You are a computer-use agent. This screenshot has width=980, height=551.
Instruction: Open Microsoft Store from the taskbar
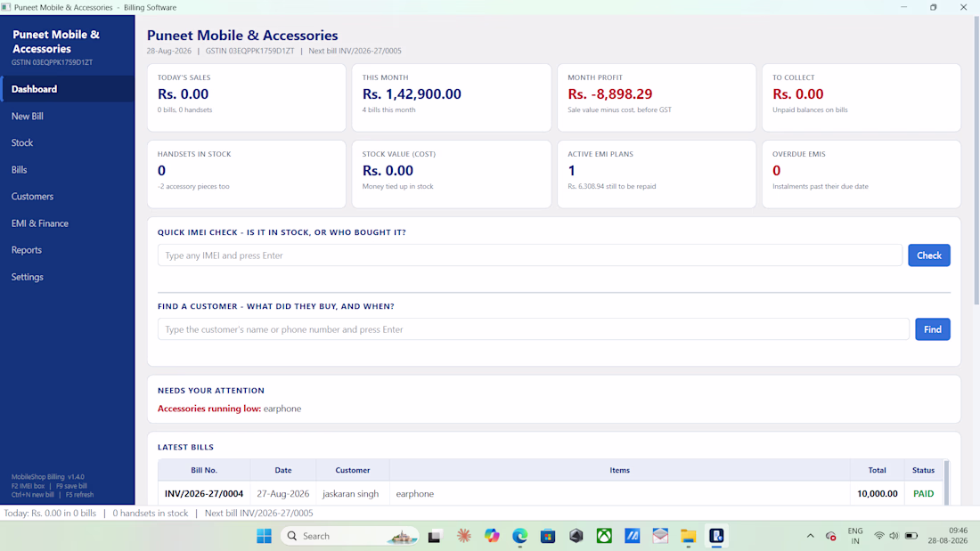click(548, 536)
